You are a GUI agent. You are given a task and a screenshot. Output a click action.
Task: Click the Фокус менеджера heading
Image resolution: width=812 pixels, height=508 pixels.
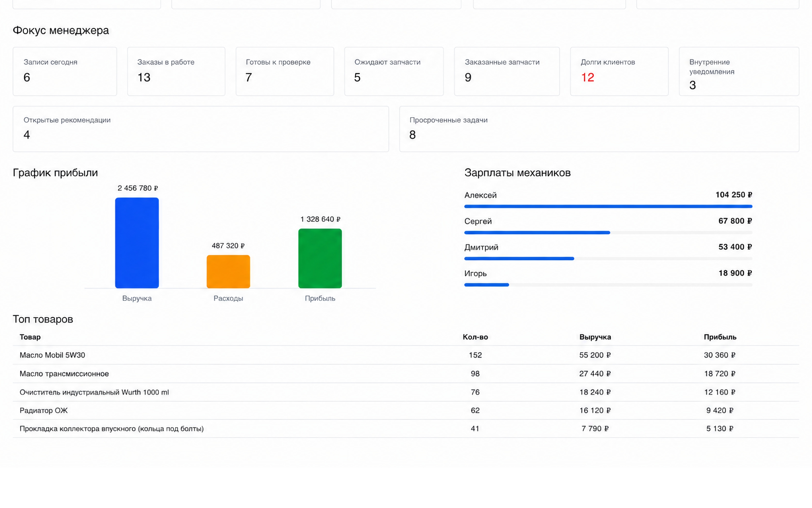pyautogui.click(x=61, y=30)
